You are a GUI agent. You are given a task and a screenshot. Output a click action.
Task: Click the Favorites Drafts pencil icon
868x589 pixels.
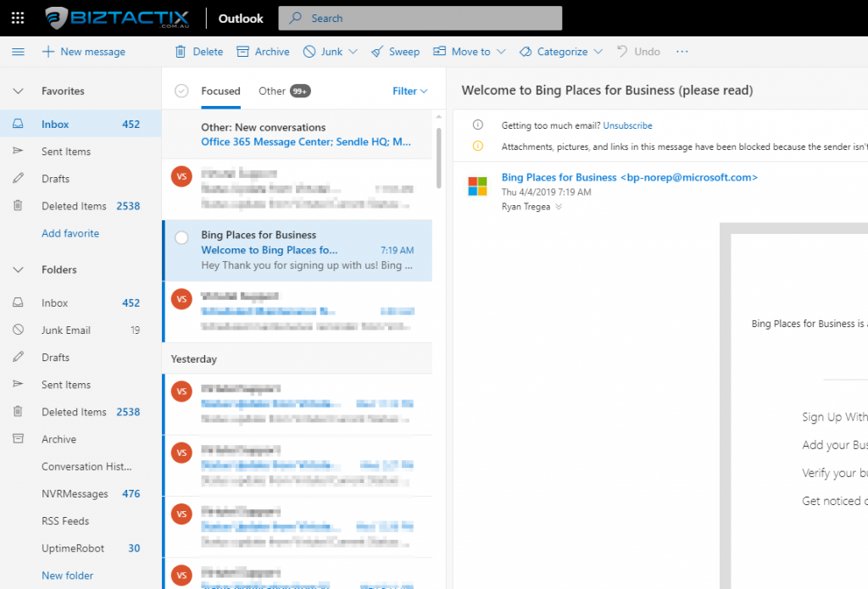tap(19, 178)
